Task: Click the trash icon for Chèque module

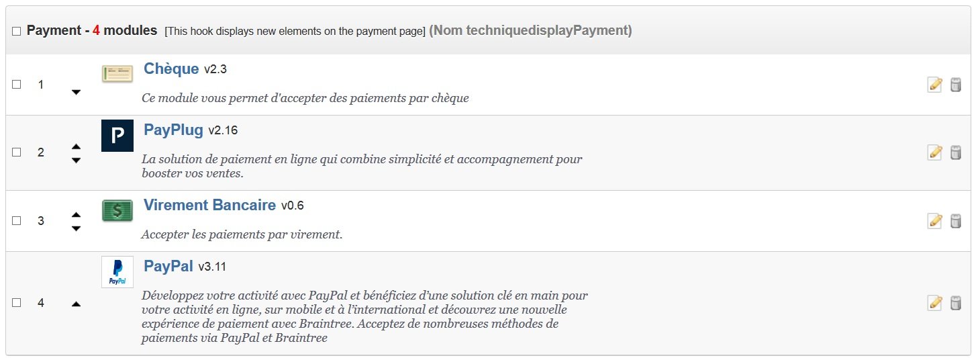Action: coord(956,85)
